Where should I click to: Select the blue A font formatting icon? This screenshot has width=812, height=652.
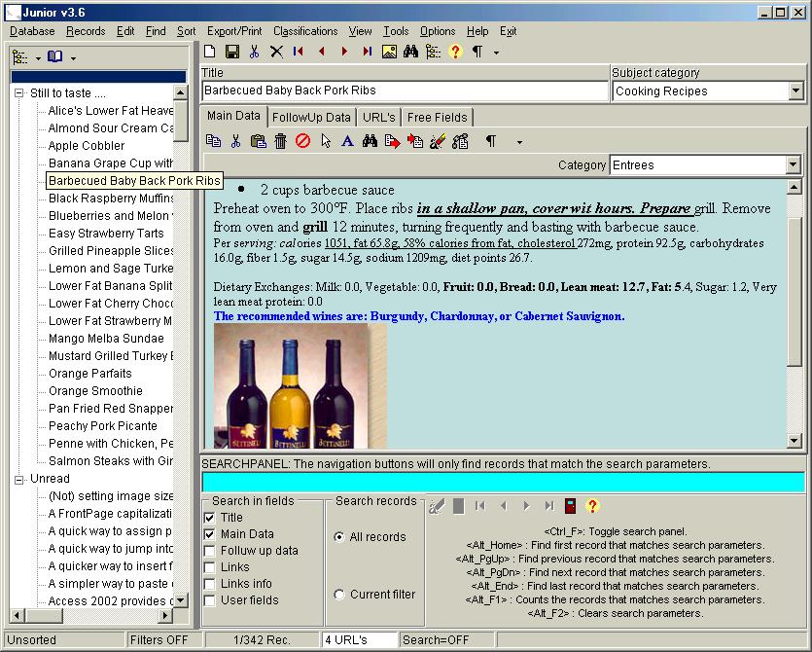(x=345, y=140)
